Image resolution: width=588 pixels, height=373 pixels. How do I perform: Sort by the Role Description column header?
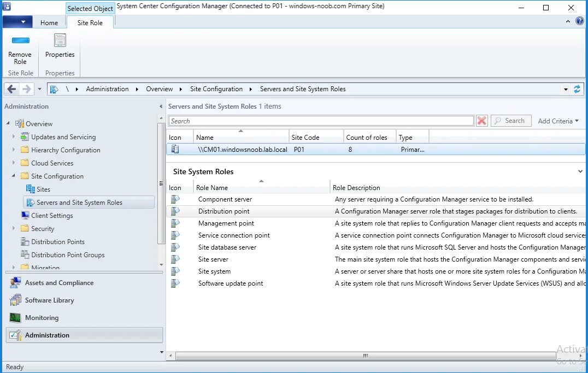point(457,187)
